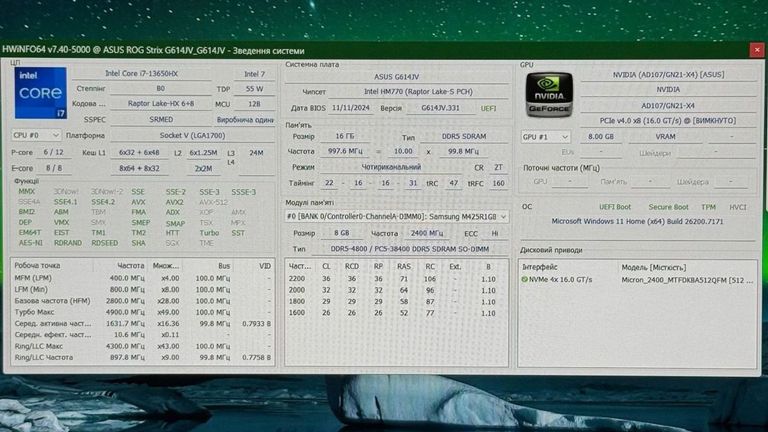Open the GPU #1 selector dropdown
The height and width of the screenshot is (432, 768).
click(545, 137)
